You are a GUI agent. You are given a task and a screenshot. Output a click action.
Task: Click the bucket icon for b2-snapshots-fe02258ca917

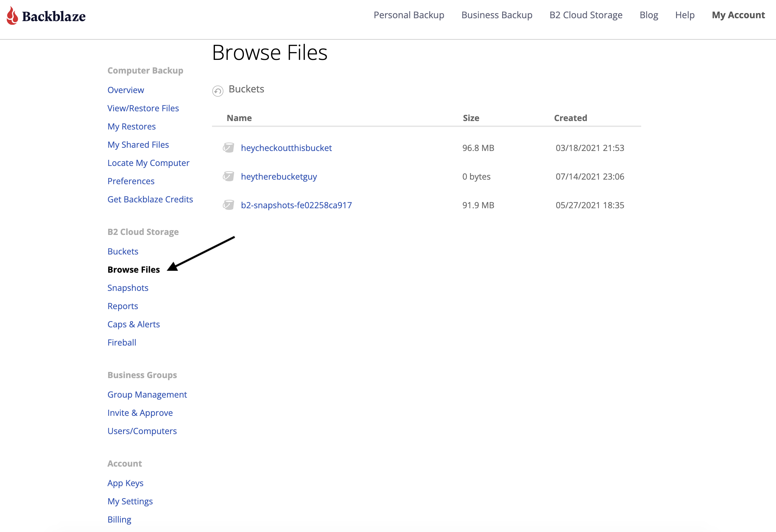tap(228, 205)
